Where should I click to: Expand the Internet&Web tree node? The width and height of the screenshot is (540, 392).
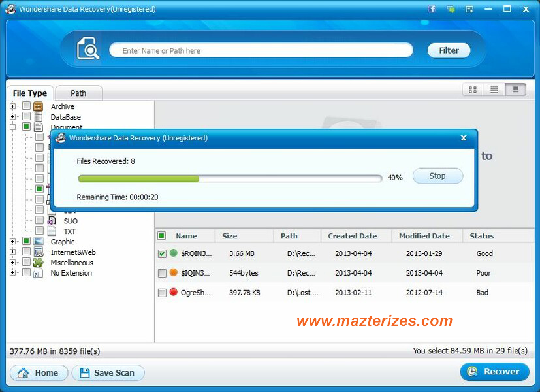click(13, 252)
